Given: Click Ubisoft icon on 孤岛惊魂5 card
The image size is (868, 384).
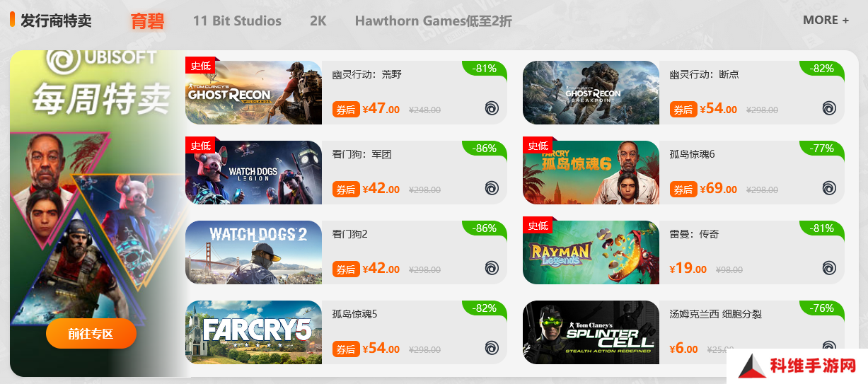Looking at the screenshot, I should pyautogui.click(x=492, y=348).
